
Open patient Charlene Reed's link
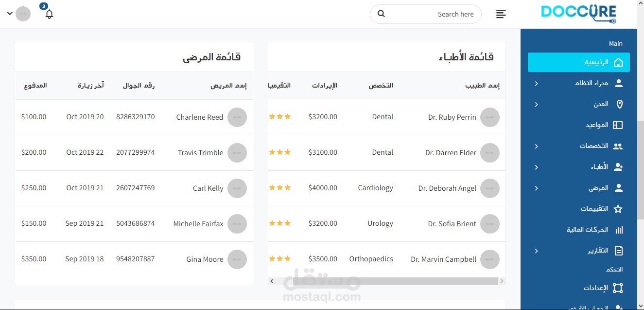(x=199, y=117)
